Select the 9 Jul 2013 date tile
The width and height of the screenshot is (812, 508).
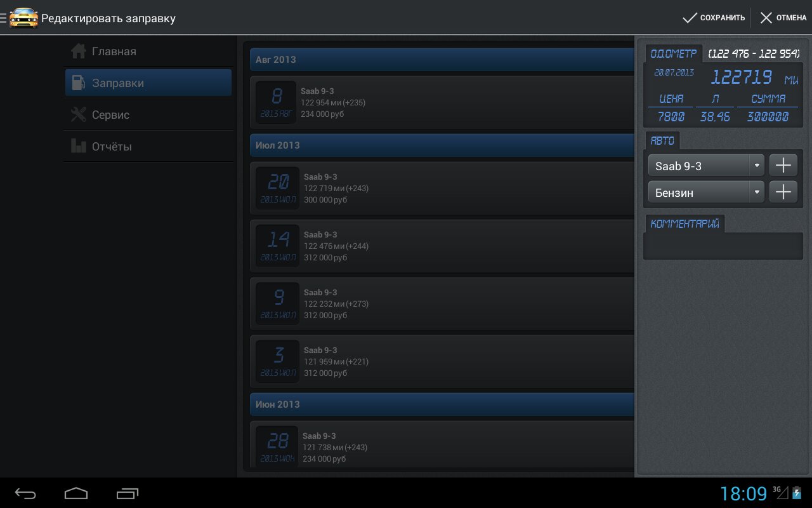[x=278, y=304]
